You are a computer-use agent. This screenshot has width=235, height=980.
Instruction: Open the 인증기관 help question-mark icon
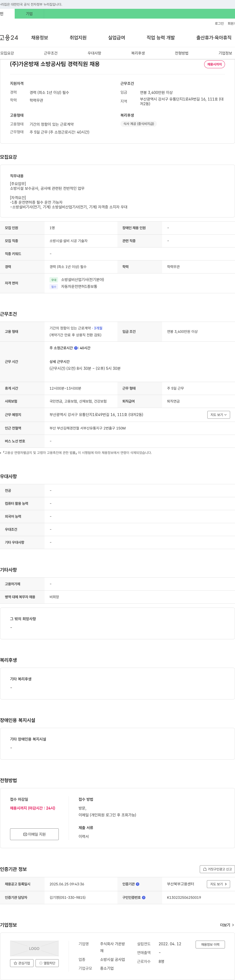138,884
